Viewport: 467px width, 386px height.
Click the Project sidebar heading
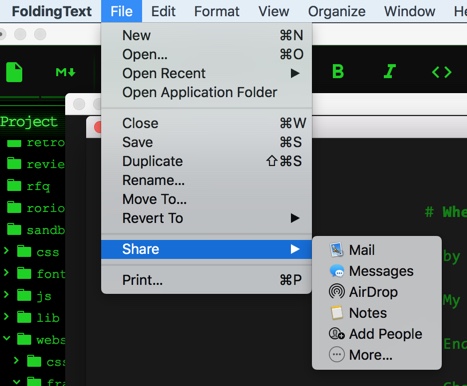coord(29,122)
